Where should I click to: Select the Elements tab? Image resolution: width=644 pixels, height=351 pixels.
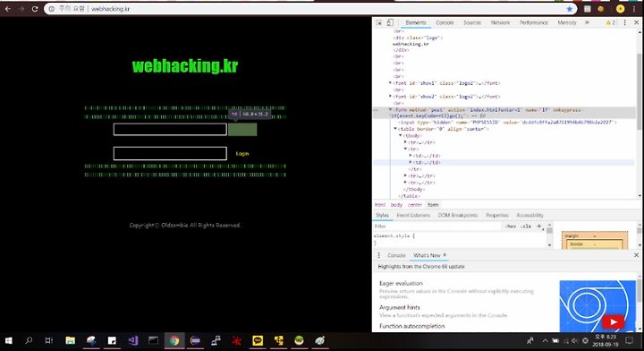tap(416, 22)
